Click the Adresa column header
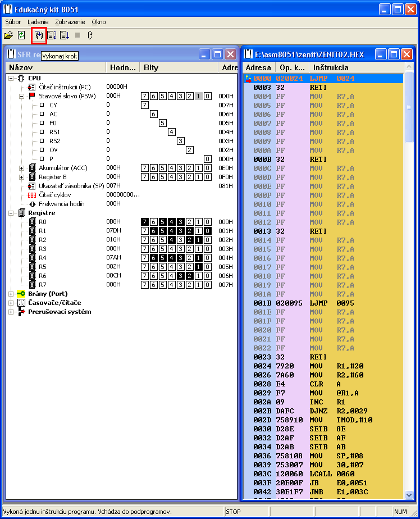 tap(259, 67)
